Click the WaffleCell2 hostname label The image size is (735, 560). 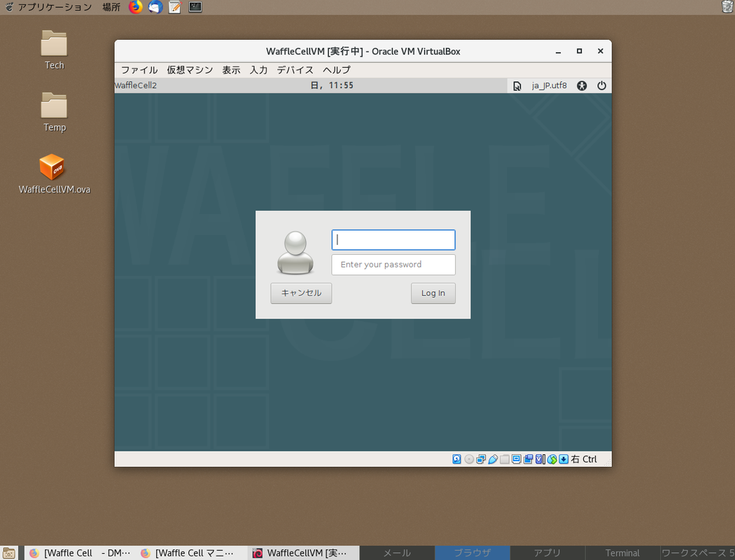click(x=136, y=86)
